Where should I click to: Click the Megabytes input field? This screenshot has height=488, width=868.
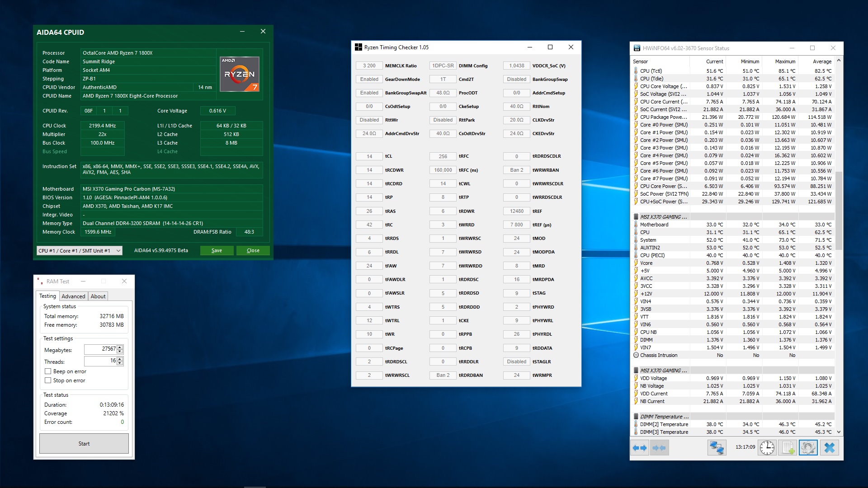point(100,349)
